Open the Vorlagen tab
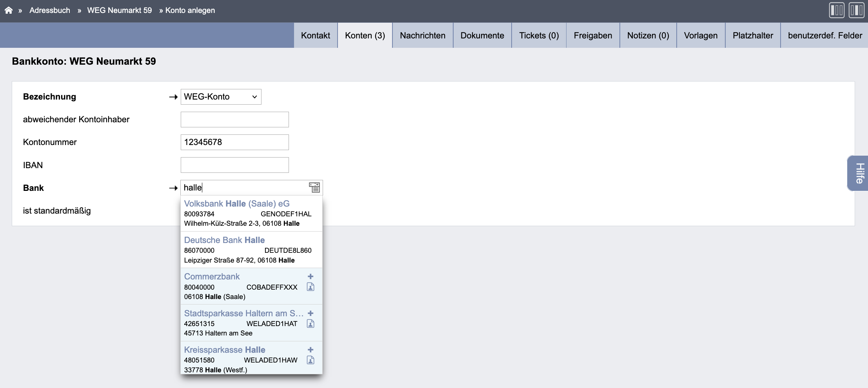 tap(701, 35)
